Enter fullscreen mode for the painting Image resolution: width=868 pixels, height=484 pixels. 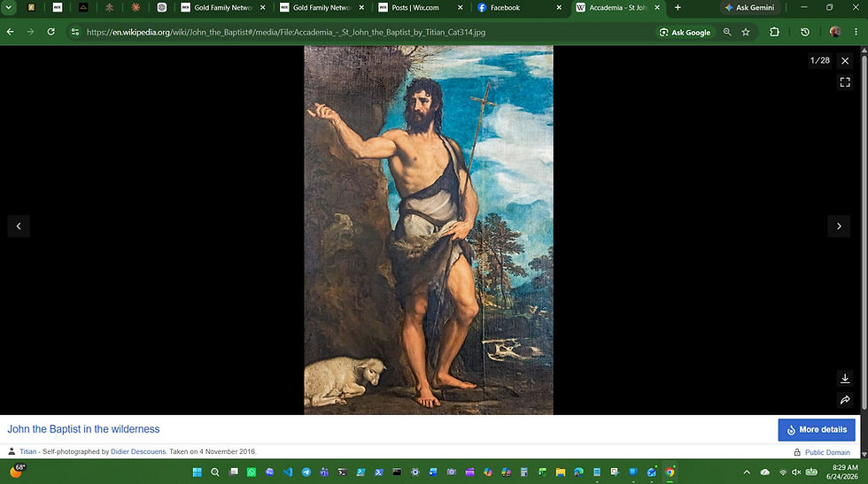point(845,82)
